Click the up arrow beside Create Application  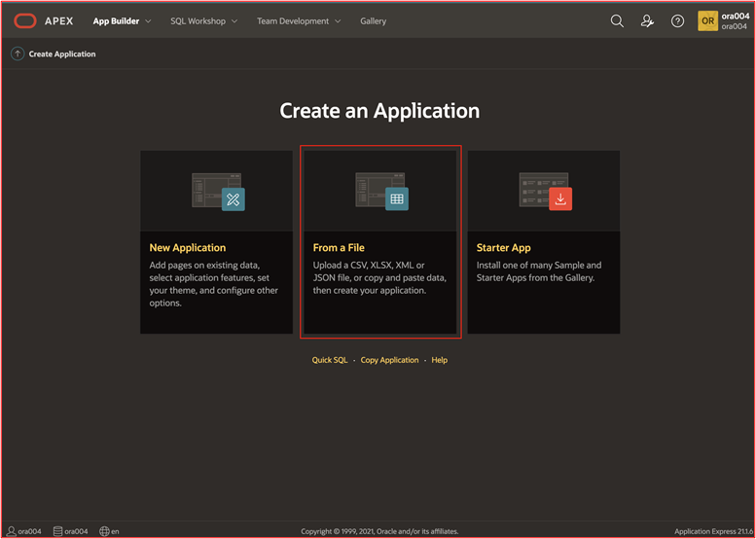click(x=18, y=54)
